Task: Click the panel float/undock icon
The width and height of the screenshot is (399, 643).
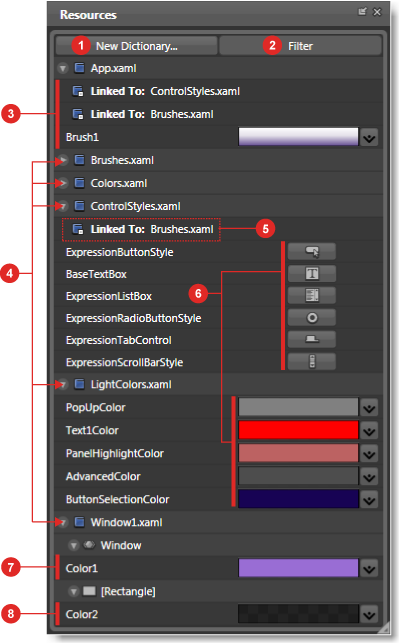Action: 363,11
